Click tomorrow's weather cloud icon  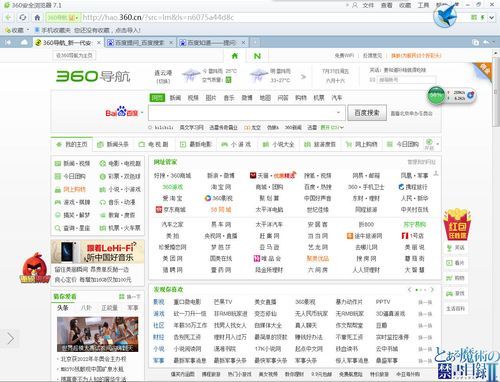[258, 75]
